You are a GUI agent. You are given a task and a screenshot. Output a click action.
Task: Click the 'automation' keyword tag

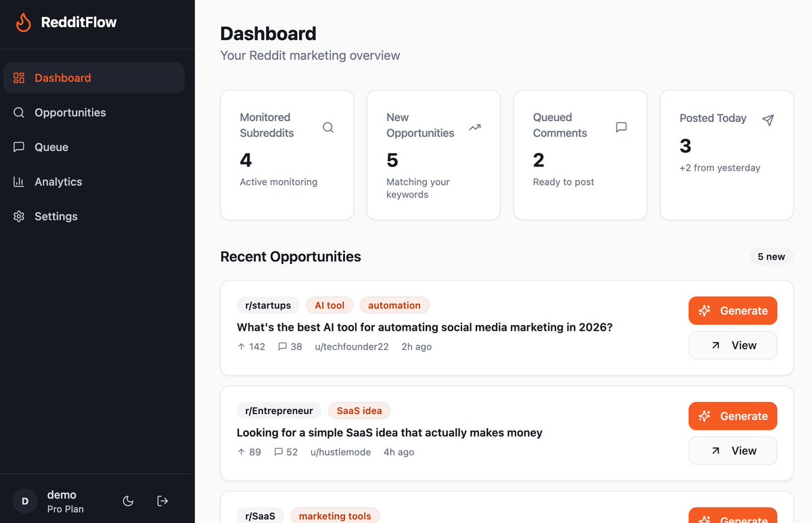pyautogui.click(x=394, y=305)
